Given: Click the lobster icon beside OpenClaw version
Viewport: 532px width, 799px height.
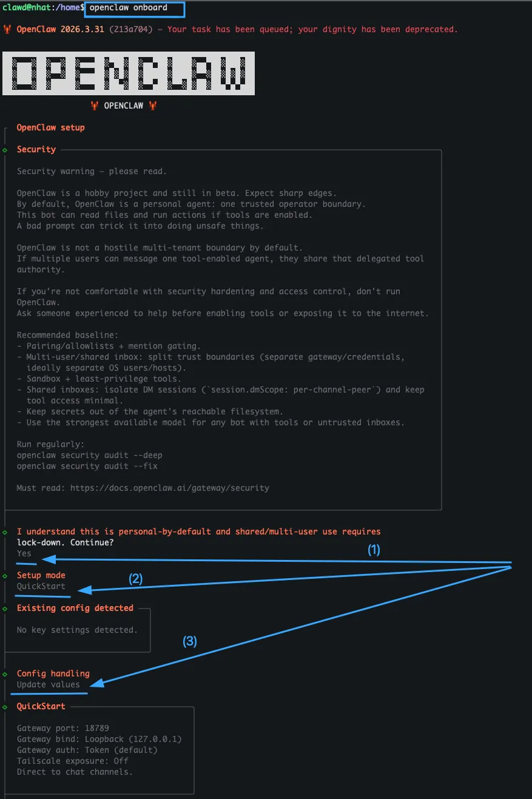Looking at the screenshot, I should [7, 29].
